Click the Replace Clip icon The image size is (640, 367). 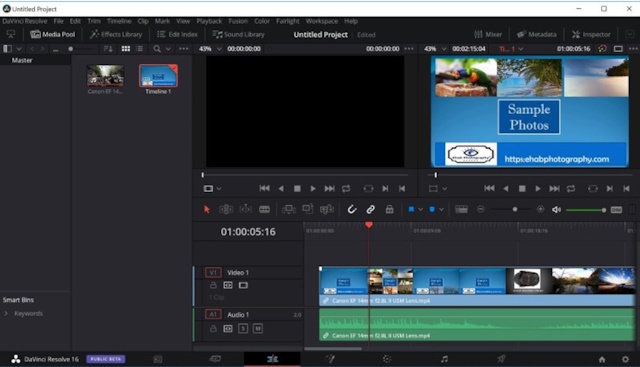point(327,209)
